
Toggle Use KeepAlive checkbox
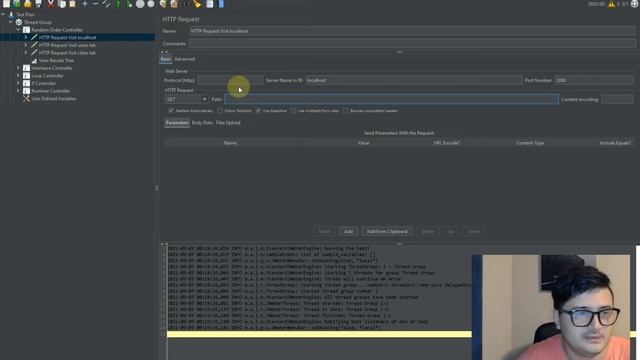coord(258,111)
